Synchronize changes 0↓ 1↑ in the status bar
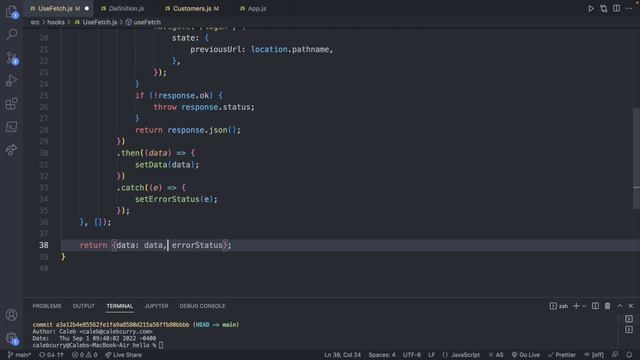The image size is (640, 360). point(51,355)
